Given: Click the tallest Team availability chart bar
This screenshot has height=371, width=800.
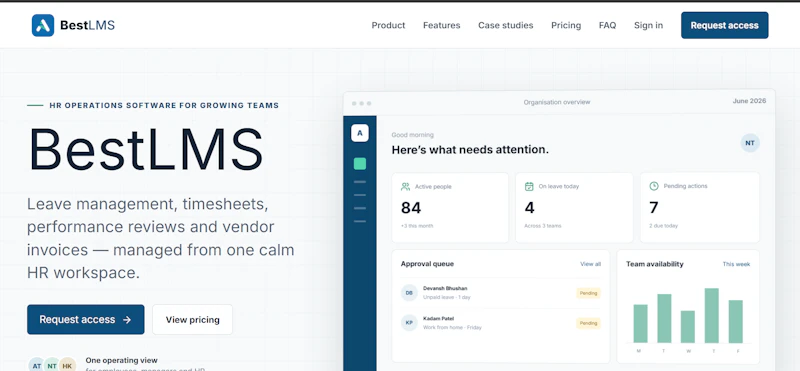Looking at the screenshot, I should tap(712, 315).
